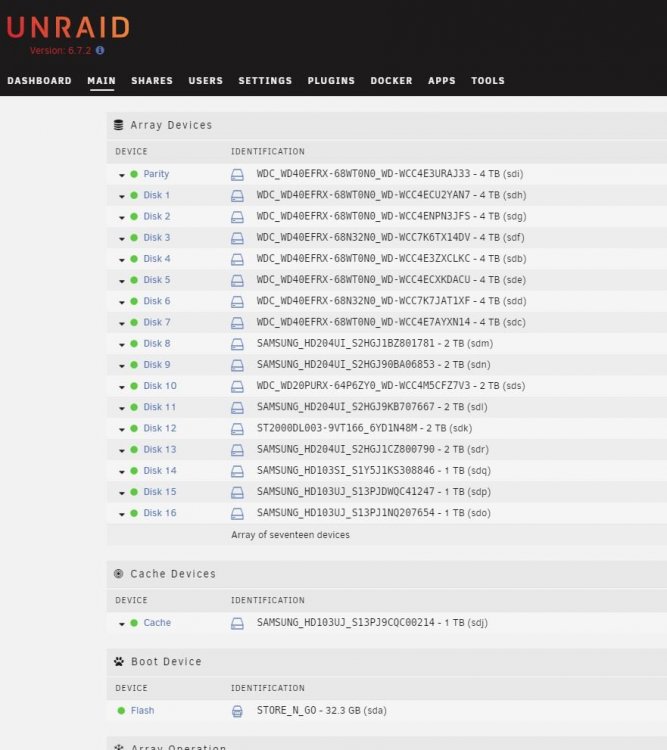Click the green status dot for Flash

pos(121,711)
